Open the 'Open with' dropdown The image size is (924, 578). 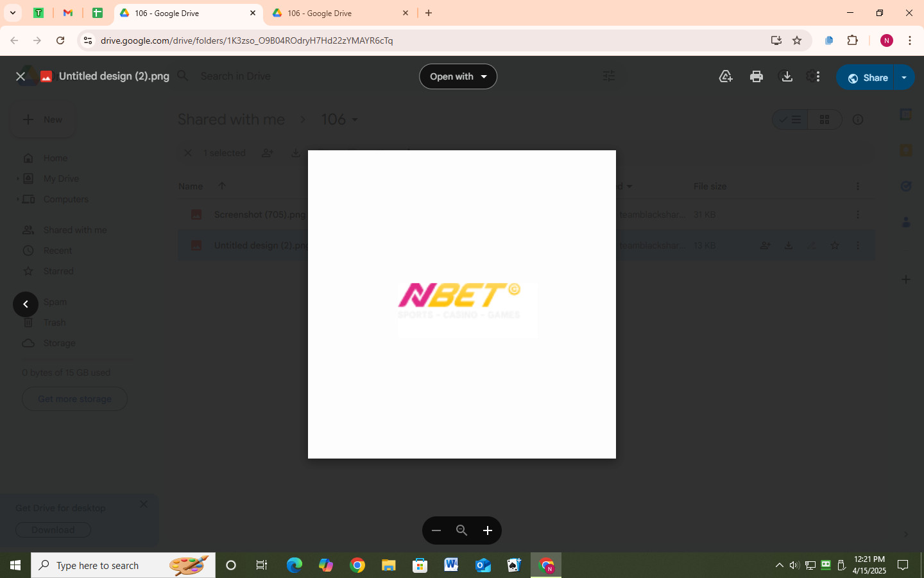[458, 76]
